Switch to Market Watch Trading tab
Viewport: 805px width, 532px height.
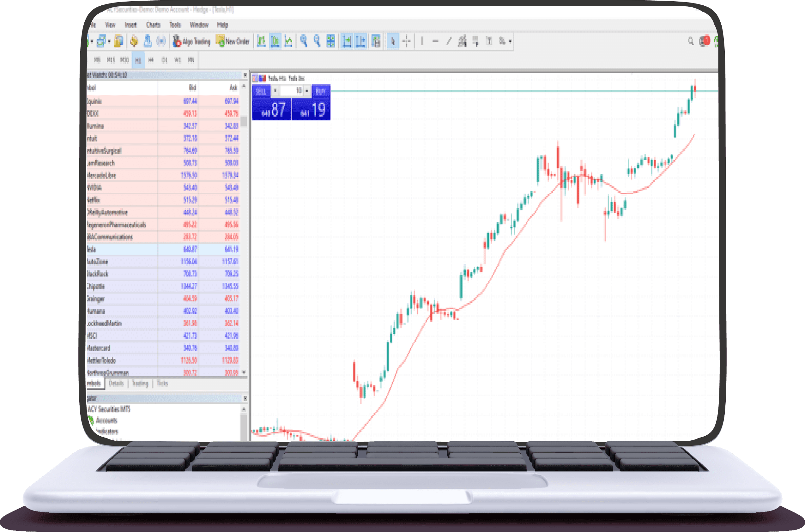(x=140, y=384)
